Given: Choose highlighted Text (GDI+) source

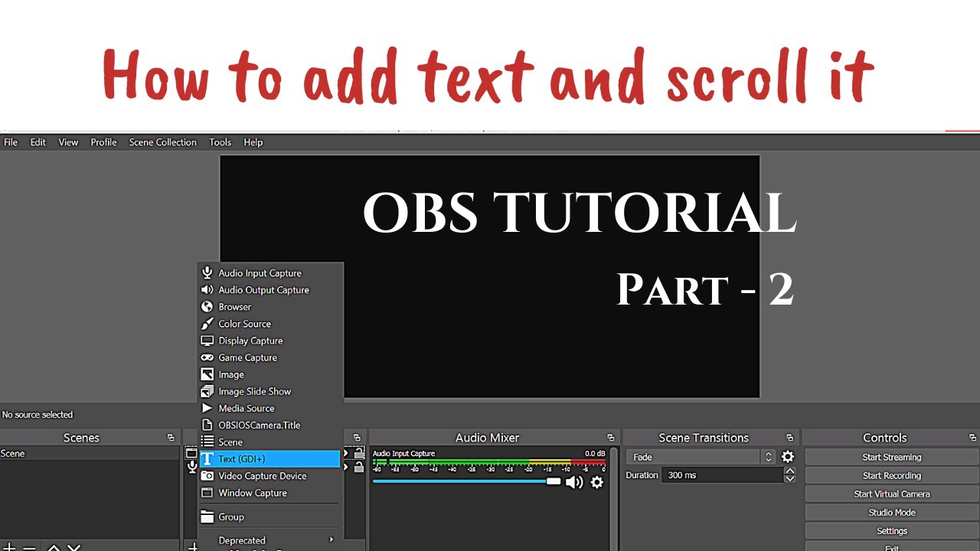Looking at the screenshot, I should pyautogui.click(x=269, y=458).
